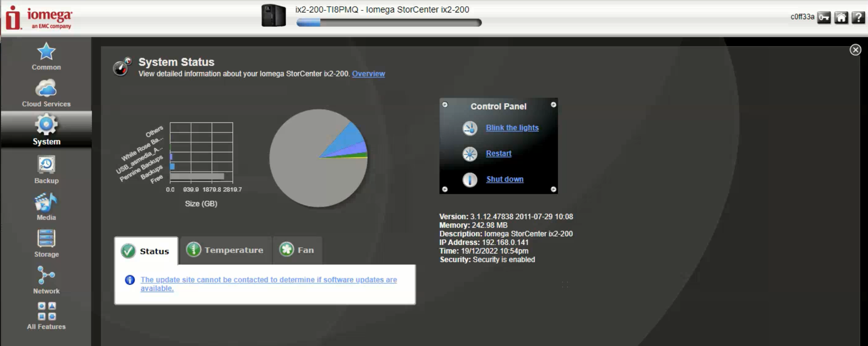Image resolution: width=868 pixels, height=346 pixels.
Task: Click the Shut down link
Action: coord(505,179)
